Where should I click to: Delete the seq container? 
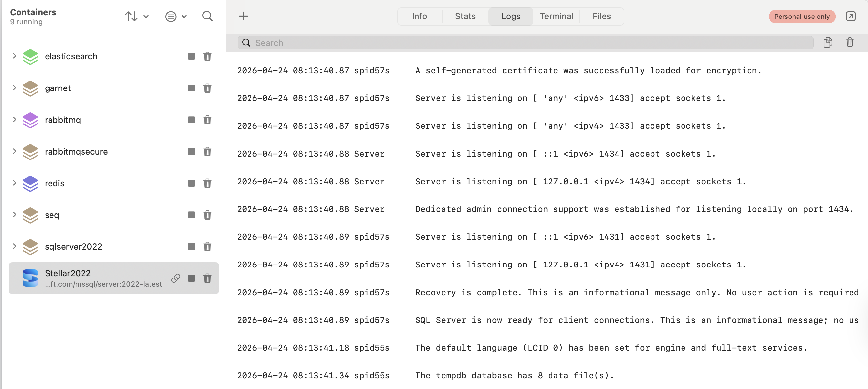click(x=207, y=215)
